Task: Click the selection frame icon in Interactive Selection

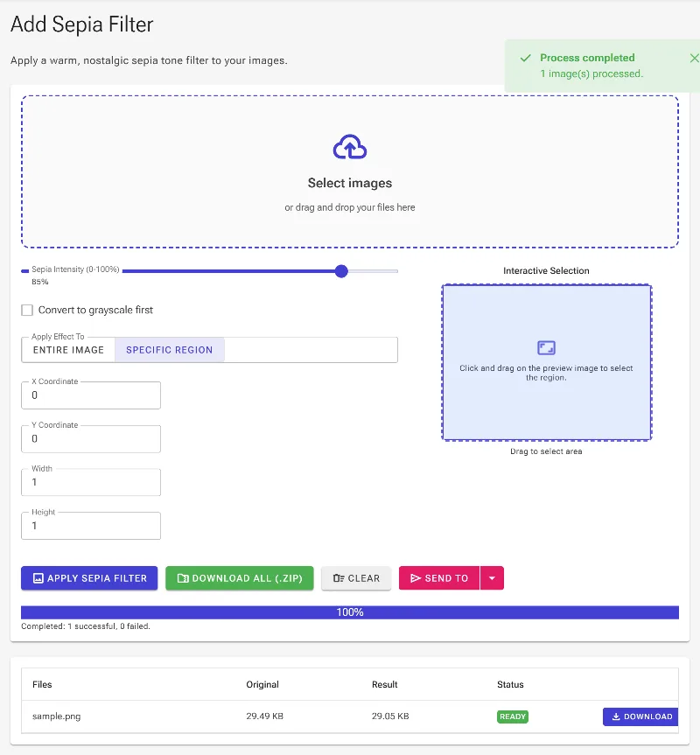Action: click(546, 347)
